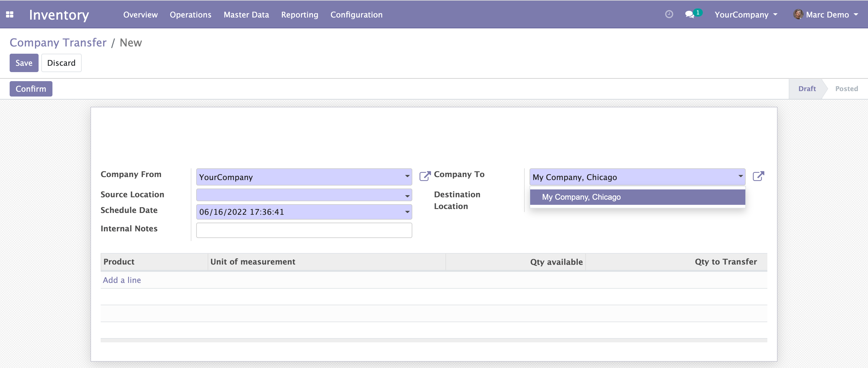Expand the Company From dropdown
This screenshot has height=368, width=868.
pyautogui.click(x=407, y=176)
